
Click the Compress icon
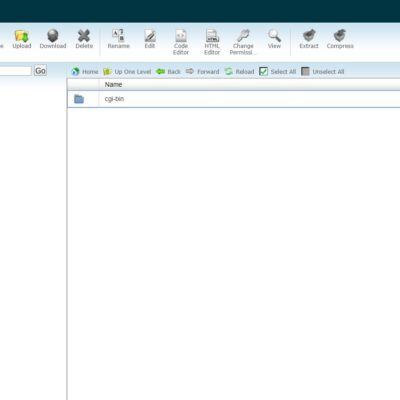pos(340,36)
